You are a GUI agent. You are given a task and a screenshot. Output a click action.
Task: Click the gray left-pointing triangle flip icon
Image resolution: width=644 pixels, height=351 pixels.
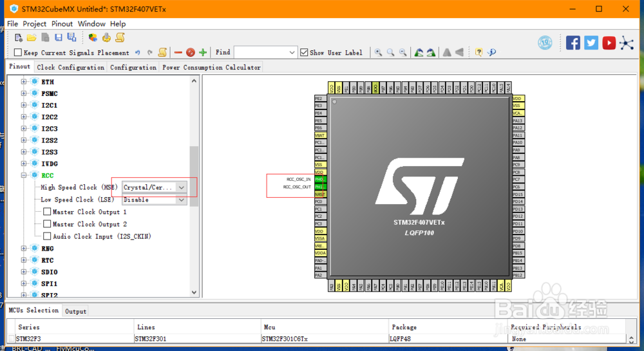tap(460, 53)
